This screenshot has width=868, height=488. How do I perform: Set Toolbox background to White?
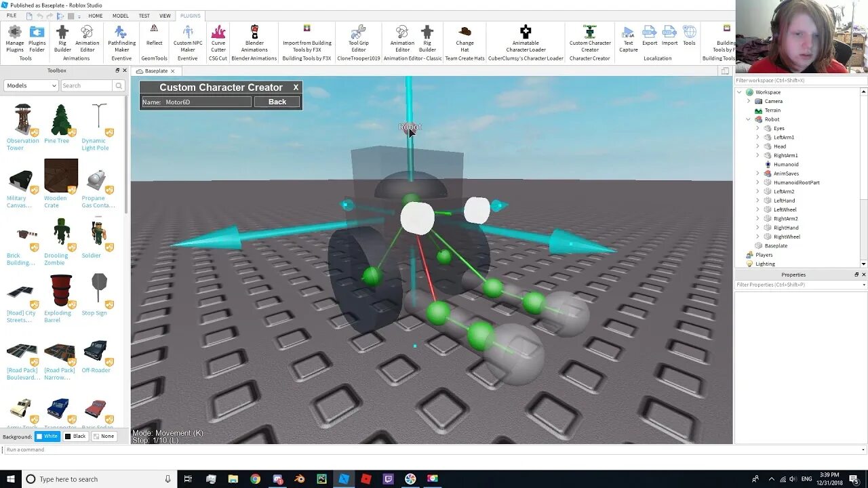point(47,436)
